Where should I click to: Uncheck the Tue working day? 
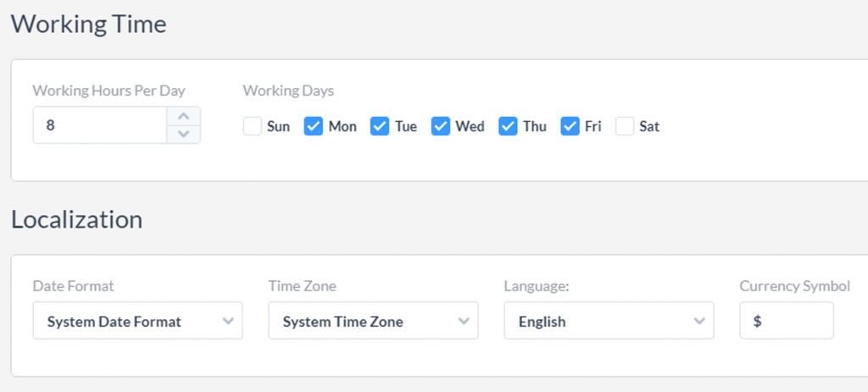click(x=380, y=126)
